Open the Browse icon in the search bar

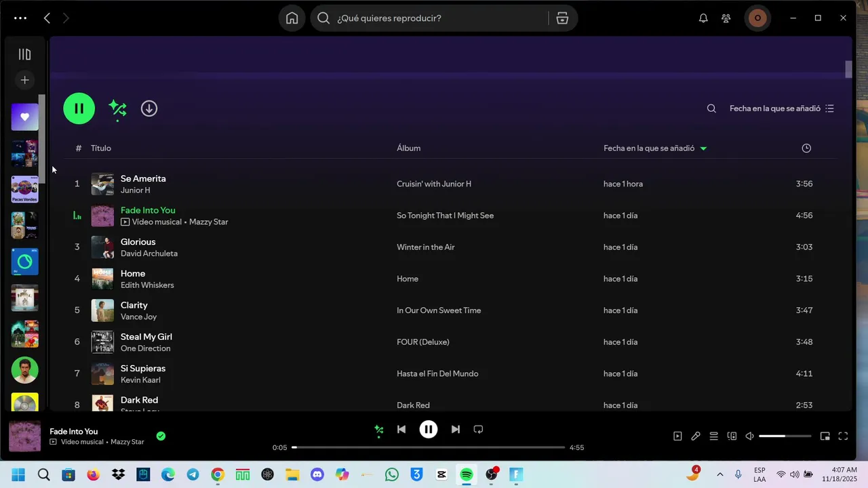(x=562, y=18)
